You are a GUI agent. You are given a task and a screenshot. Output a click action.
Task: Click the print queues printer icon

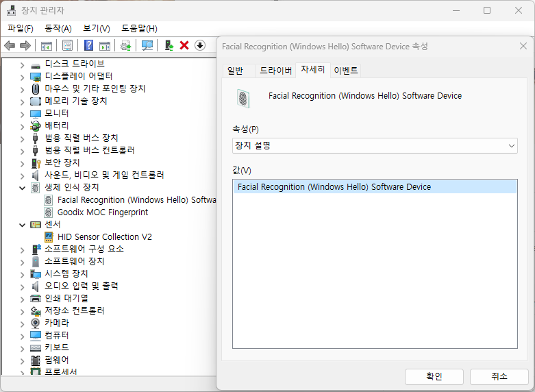(x=36, y=298)
